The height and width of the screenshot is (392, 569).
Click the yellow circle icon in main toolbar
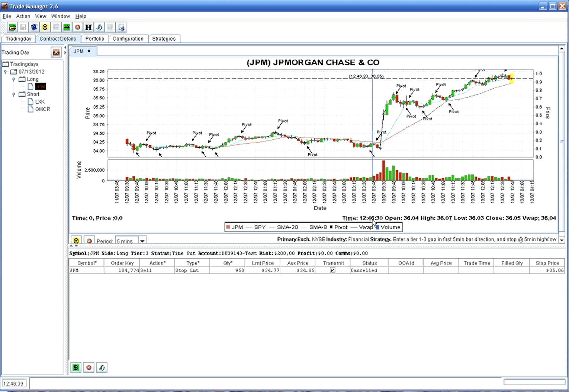pos(45,27)
